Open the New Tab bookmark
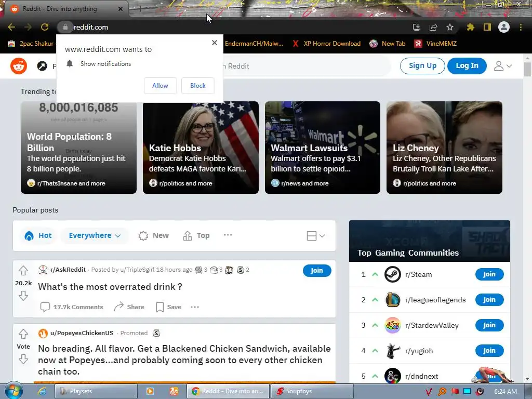This screenshot has height=399, width=532. (x=388, y=44)
